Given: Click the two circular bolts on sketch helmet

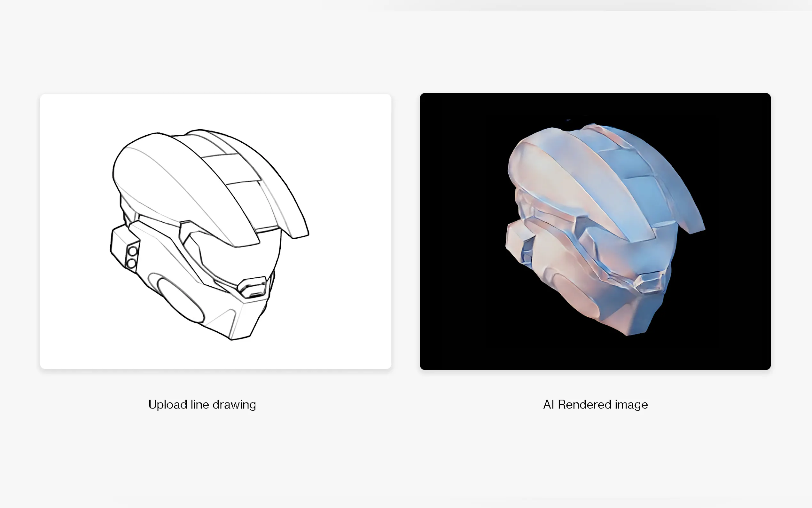Looking at the screenshot, I should click(x=132, y=258).
